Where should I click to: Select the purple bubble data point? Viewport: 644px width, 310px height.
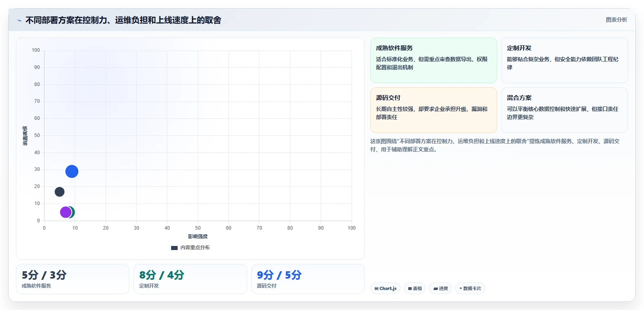(x=66, y=212)
